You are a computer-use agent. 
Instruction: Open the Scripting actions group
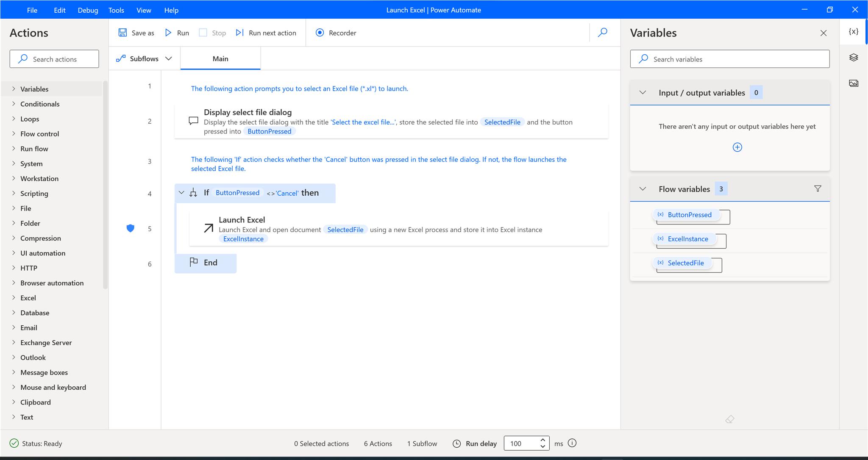34,193
